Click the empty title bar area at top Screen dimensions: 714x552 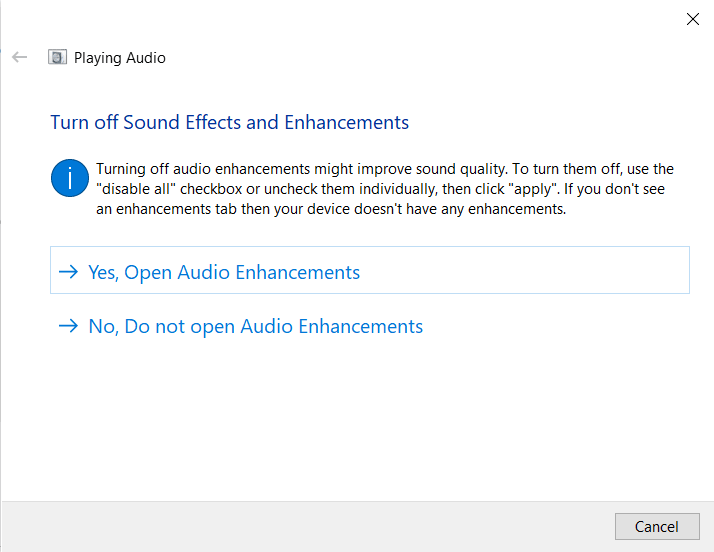click(350, 19)
